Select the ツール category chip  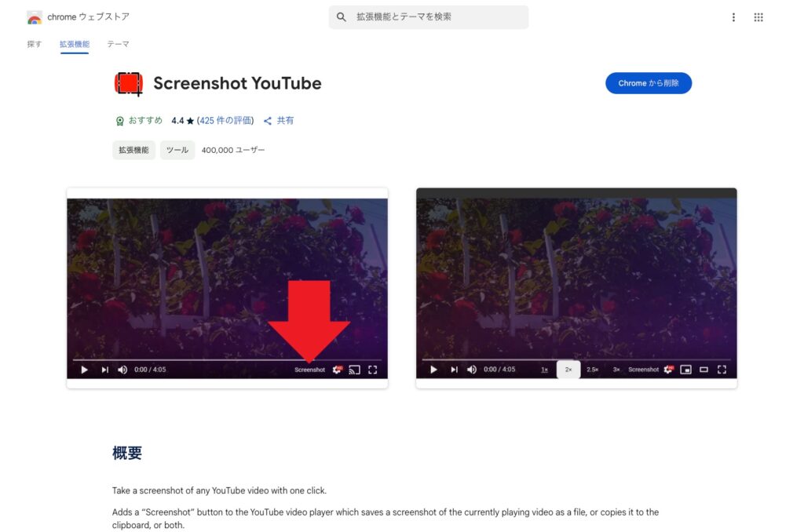click(177, 150)
